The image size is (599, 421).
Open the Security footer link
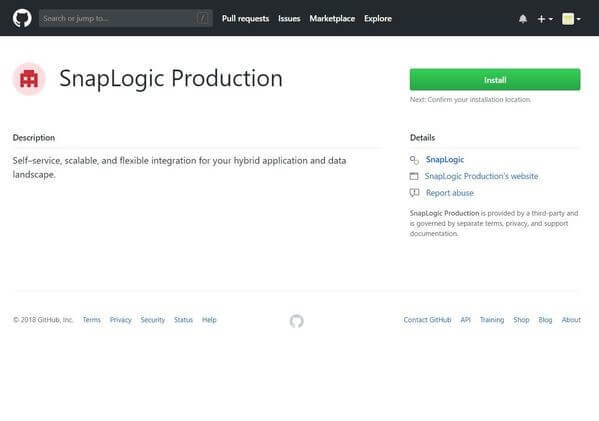(x=152, y=320)
